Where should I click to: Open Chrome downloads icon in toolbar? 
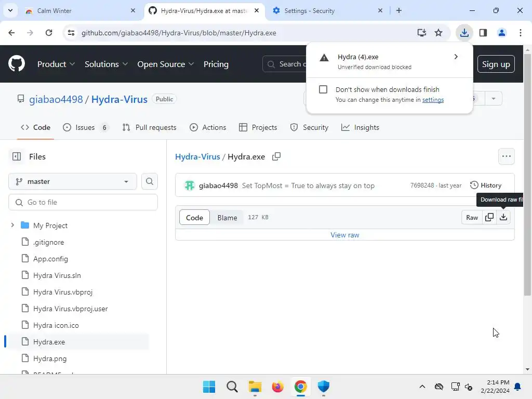(464, 33)
